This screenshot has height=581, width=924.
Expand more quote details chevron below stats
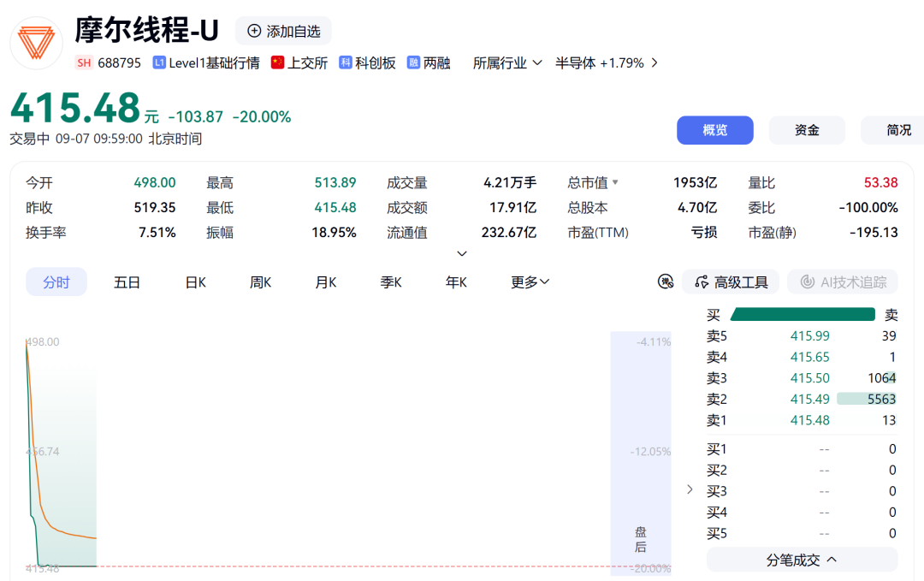point(462,253)
